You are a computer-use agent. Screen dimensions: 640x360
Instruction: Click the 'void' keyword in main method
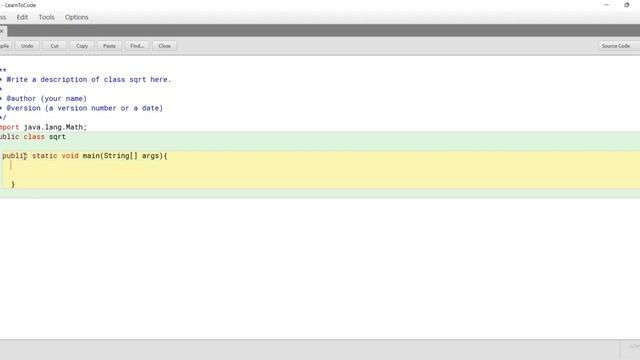tap(70, 156)
